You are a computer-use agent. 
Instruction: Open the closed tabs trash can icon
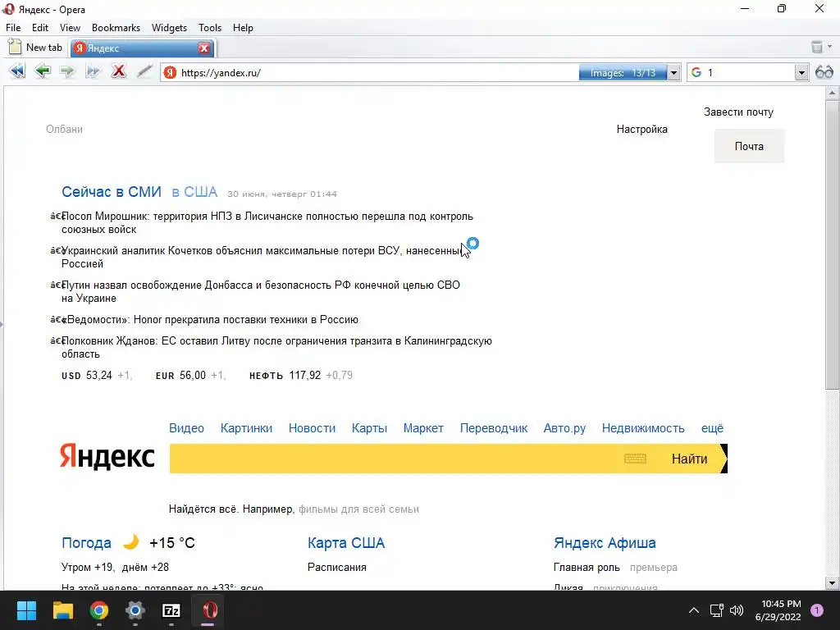[x=816, y=47]
